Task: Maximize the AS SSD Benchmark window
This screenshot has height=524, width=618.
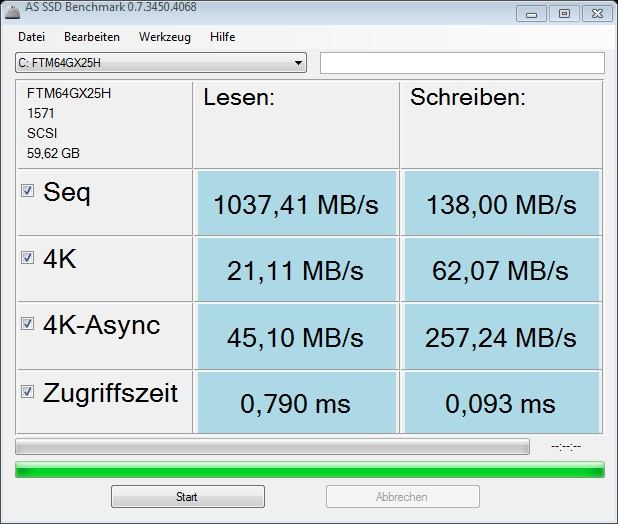Action: coord(564,12)
